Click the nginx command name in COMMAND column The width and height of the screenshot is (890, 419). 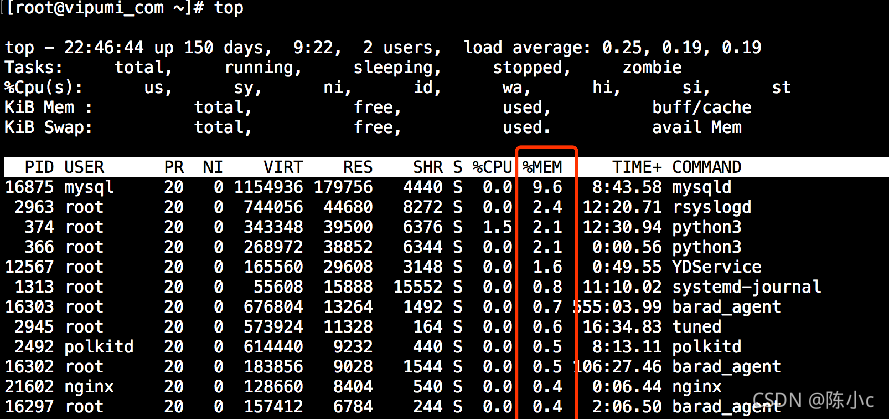tap(697, 387)
